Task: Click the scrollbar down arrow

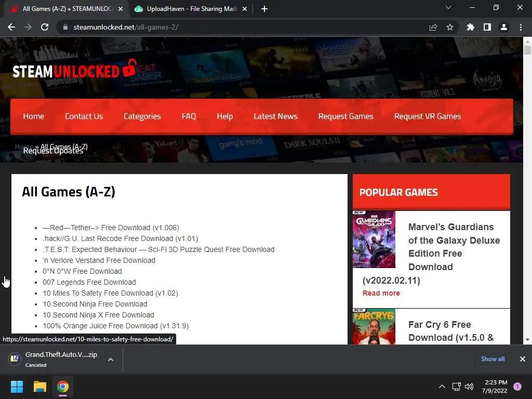Action: pyautogui.click(x=527, y=340)
